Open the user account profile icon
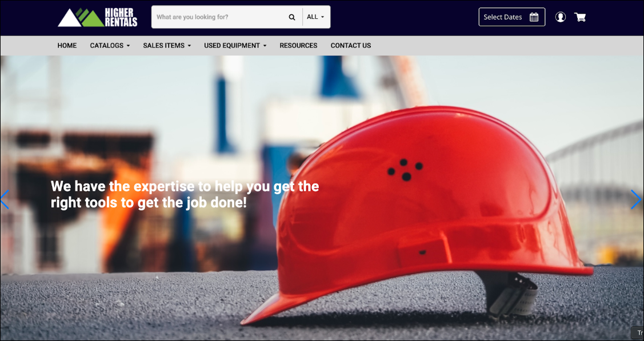 (560, 17)
